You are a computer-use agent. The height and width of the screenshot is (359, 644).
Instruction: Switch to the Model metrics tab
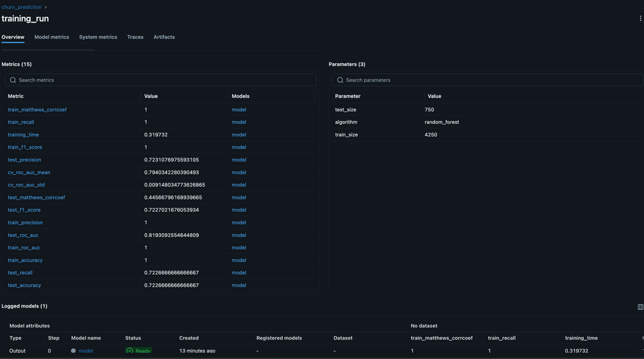(x=52, y=37)
